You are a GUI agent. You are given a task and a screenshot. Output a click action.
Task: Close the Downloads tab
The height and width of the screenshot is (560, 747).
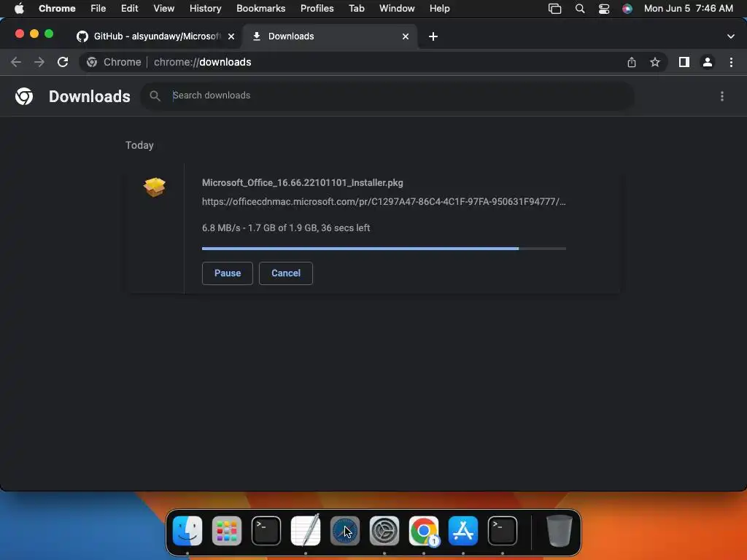click(x=406, y=36)
